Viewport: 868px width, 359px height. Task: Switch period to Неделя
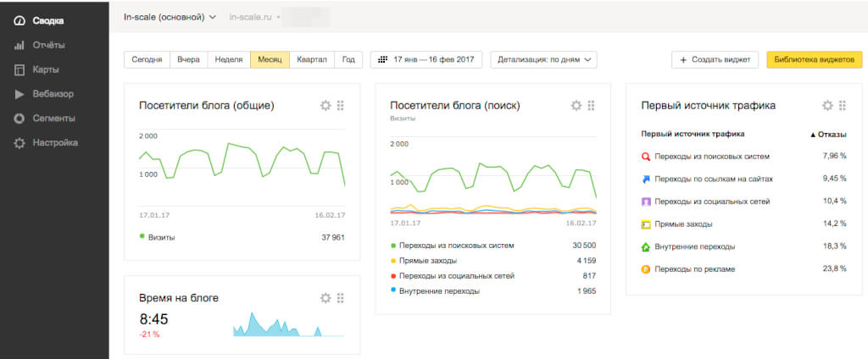229,60
